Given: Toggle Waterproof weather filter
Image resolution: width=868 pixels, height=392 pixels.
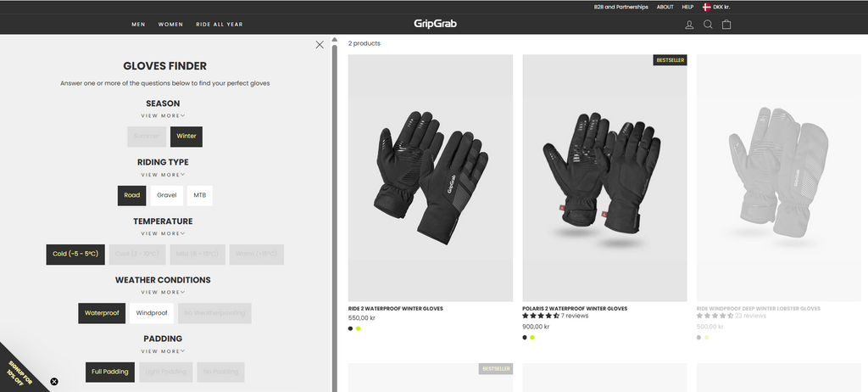Looking at the screenshot, I should (102, 313).
